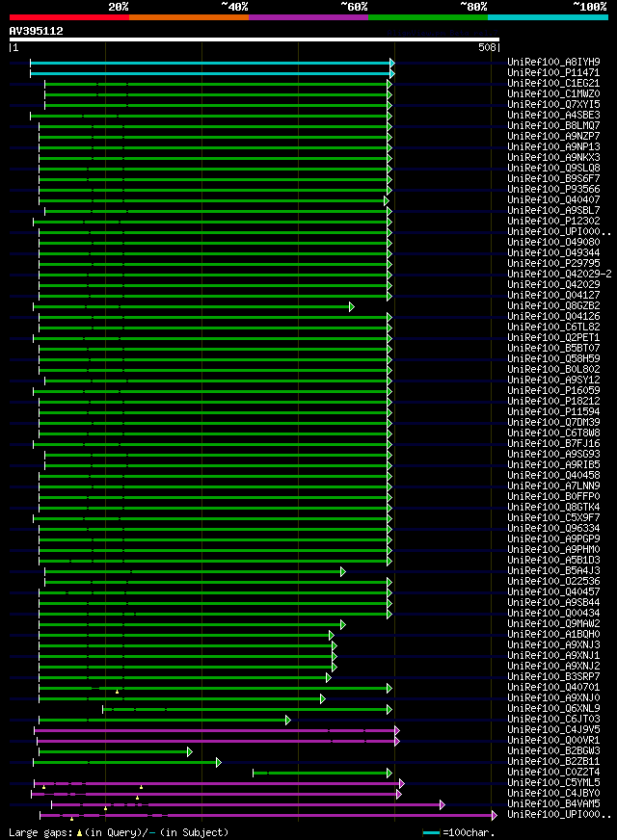Screen dimensions: 617x840
Task: Click the yellow gap marker under UniRef100_C4JBY0 bar
Action: click(137, 799)
